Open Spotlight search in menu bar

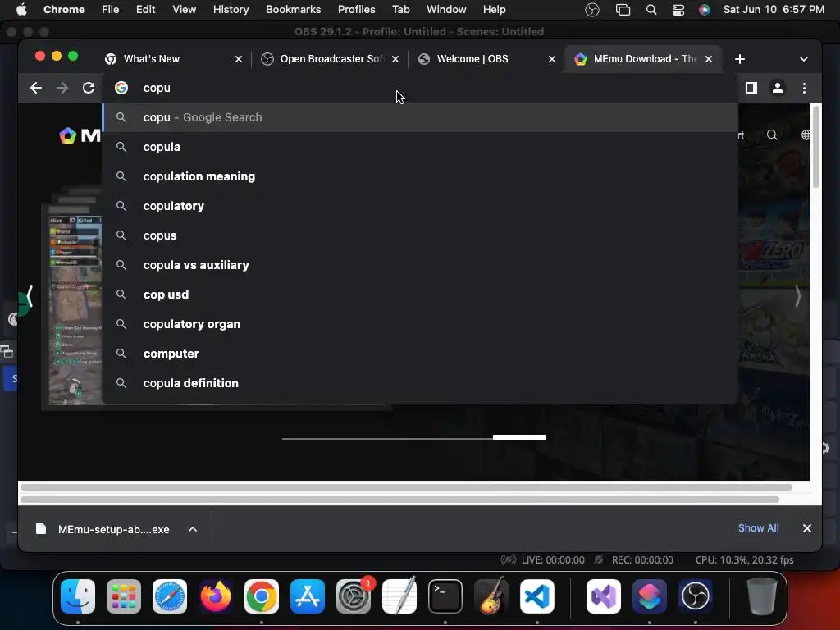pos(651,10)
